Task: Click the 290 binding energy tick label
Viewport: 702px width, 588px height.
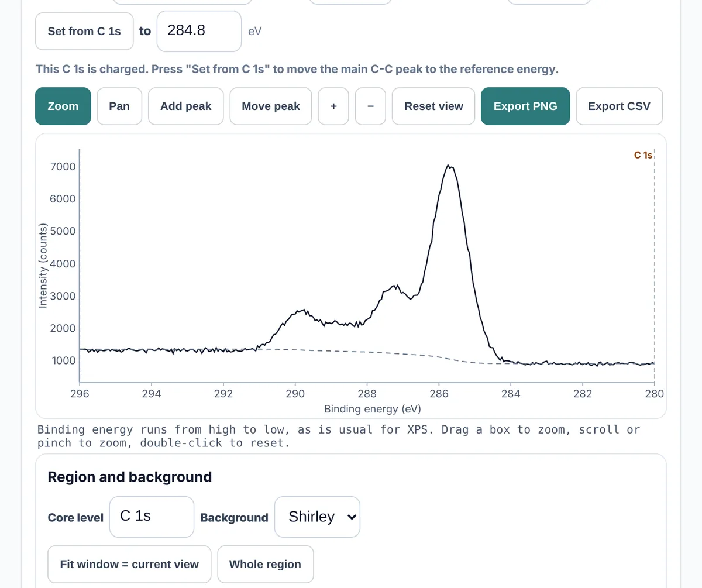Action: coord(295,394)
